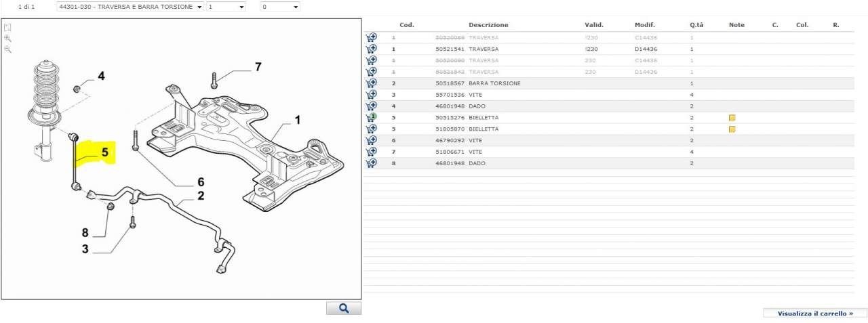Add TRAVERSA 50521541 to cart
This screenshot has width=868, height=323.
point(371,49)
